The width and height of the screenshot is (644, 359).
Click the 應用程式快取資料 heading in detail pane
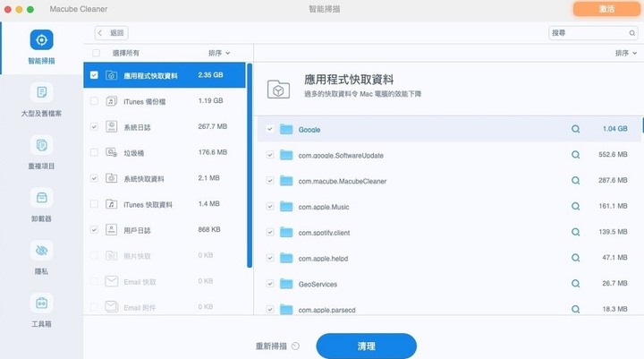point(349,80)
